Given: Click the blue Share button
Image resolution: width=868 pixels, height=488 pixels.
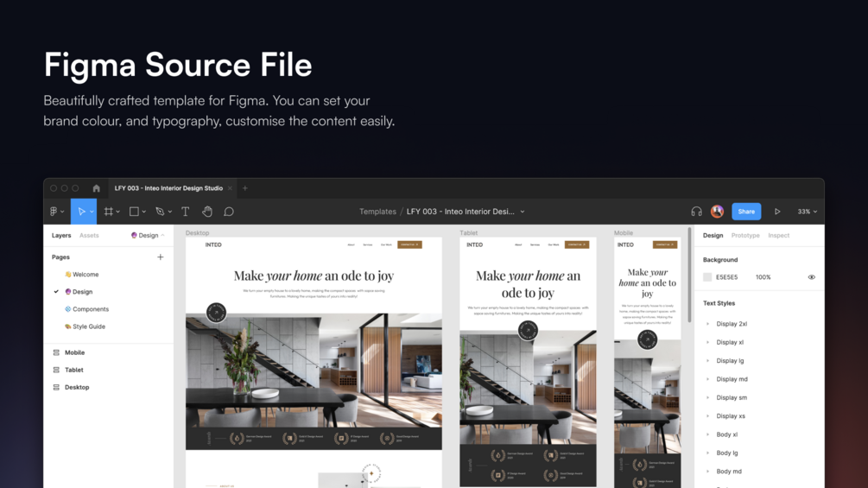Looking at the screenshot, I should pos(746,212).
